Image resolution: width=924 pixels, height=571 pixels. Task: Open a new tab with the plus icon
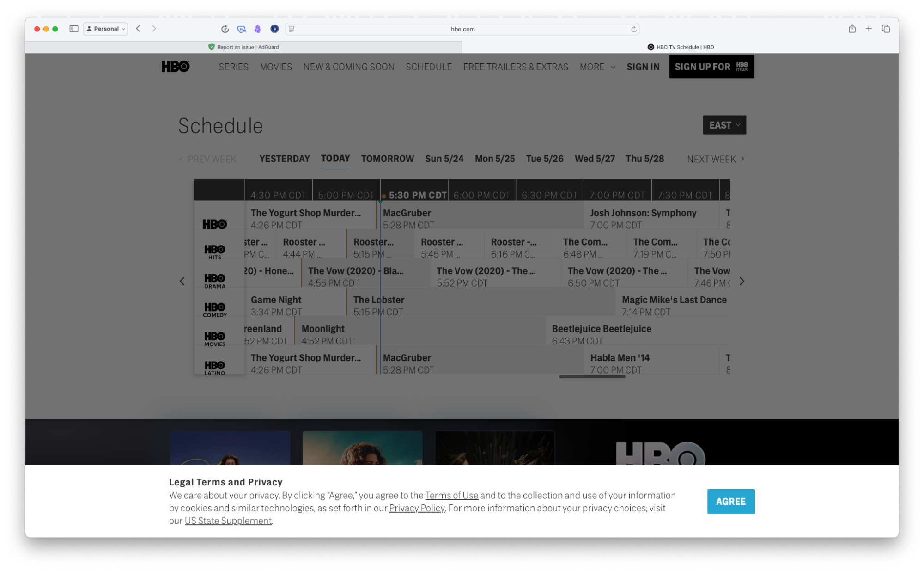coord(869,29)
